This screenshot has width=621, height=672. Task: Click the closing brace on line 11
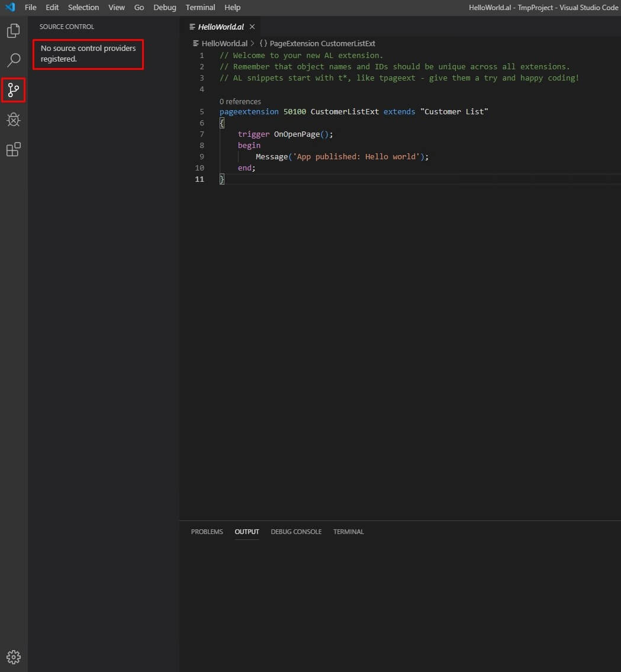coord(221,179)
